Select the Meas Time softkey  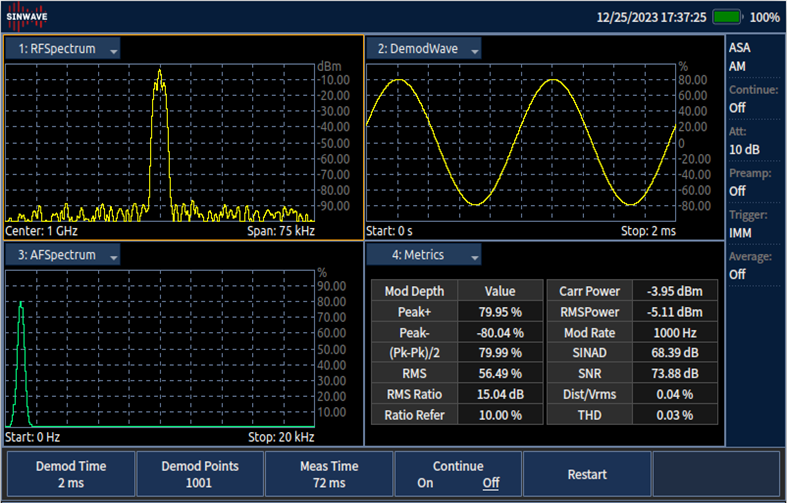click(x=329, y=474)
